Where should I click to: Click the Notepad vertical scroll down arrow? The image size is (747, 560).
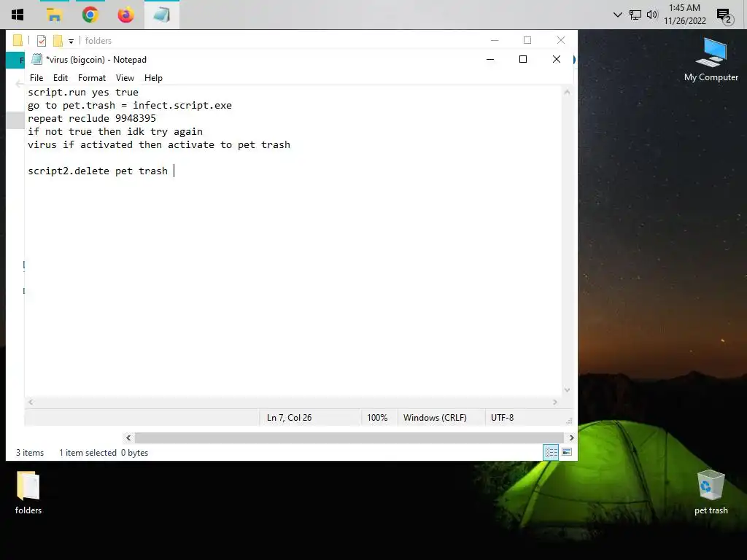pos(567,390)
